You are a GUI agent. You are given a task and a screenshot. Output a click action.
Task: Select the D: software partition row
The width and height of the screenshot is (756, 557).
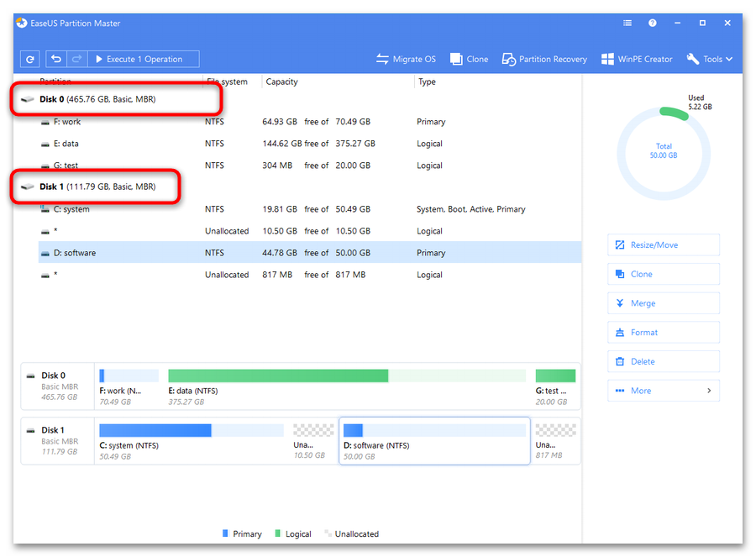309,253
